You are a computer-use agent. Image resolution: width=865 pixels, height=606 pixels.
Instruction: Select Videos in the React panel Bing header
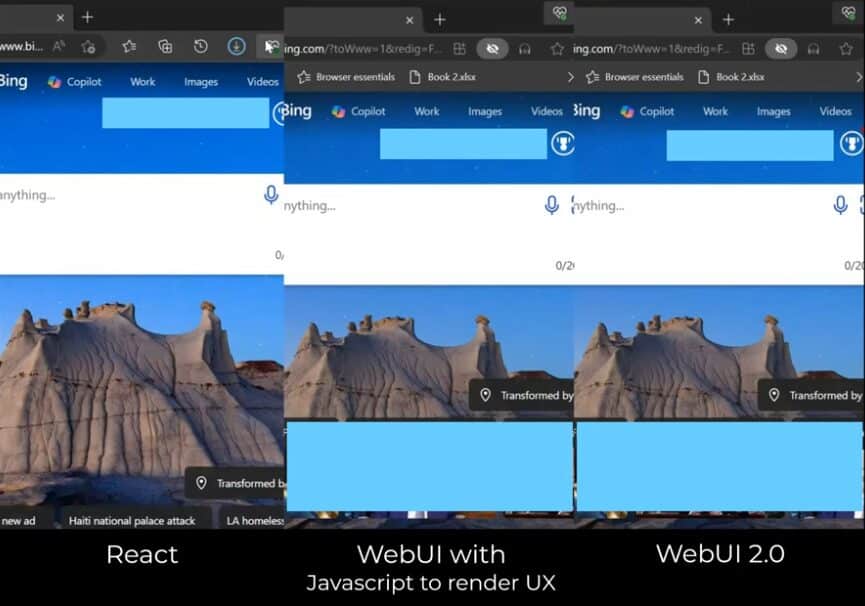tap(263, 82)
